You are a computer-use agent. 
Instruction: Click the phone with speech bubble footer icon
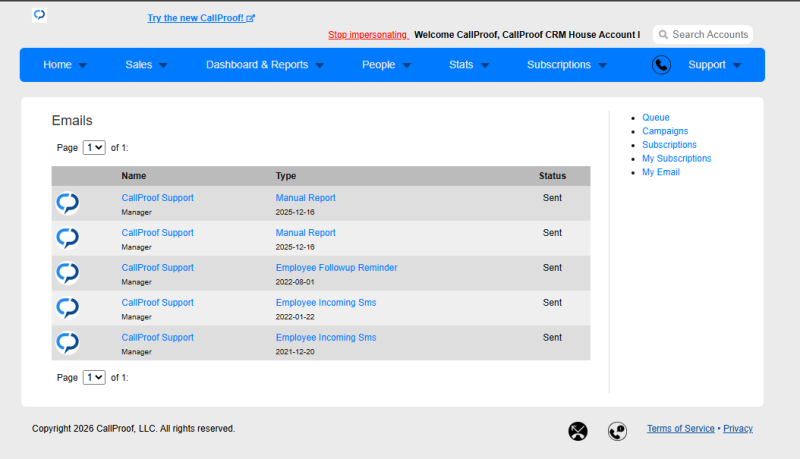click(x=617, y=431)
